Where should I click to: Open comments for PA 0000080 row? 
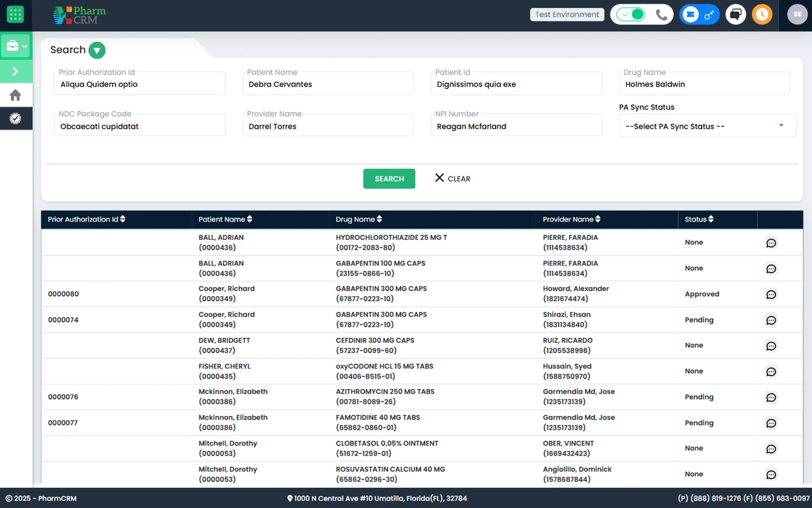coord(771,295)
